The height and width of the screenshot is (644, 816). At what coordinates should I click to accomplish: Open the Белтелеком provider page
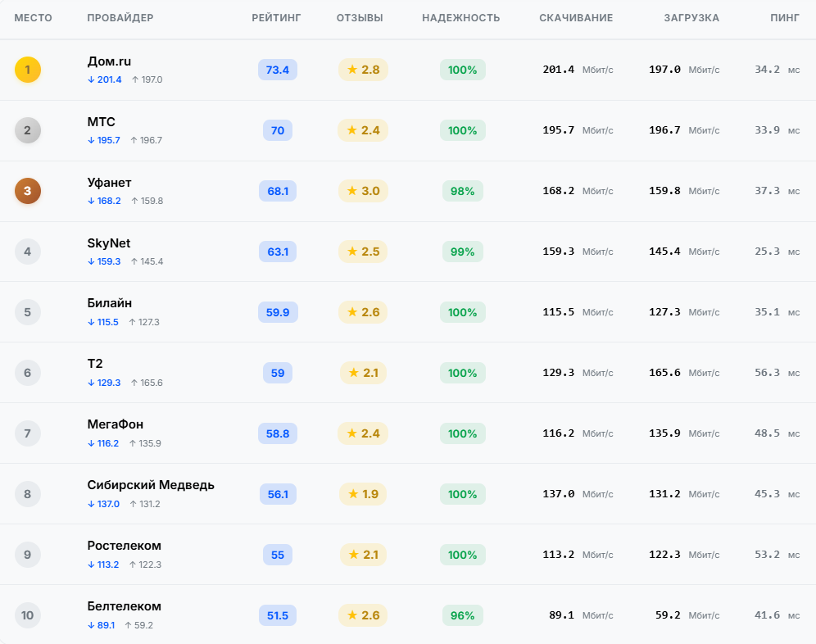click(x=125, y=606)
